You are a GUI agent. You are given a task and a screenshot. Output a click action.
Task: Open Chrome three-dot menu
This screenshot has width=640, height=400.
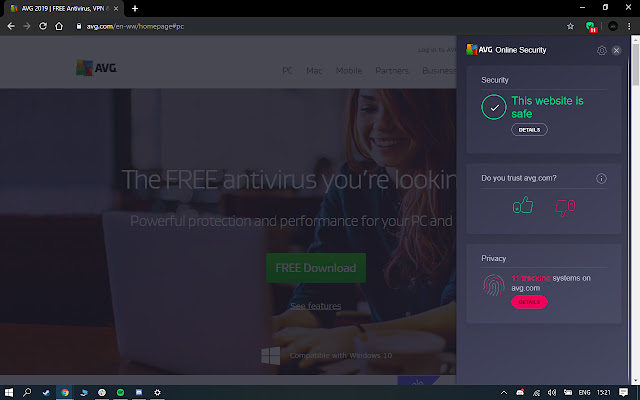pos(629,27)
